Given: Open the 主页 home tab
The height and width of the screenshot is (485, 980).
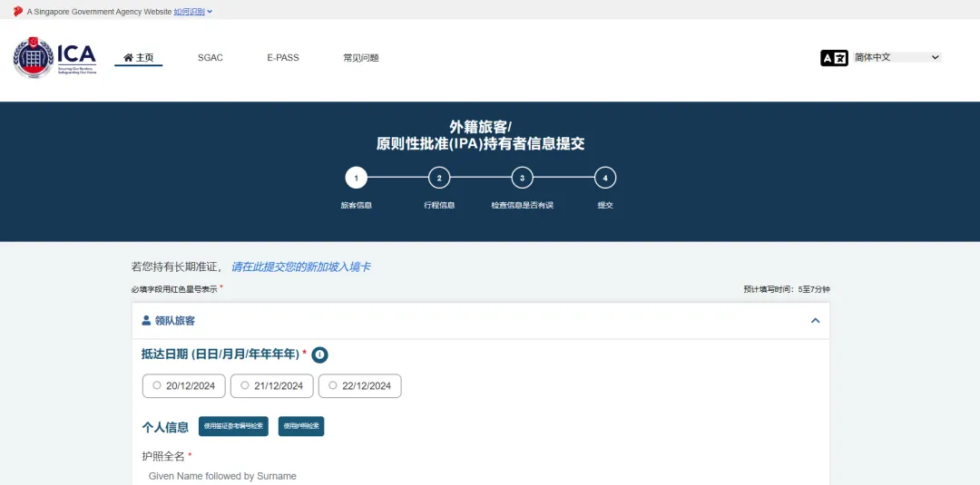Looking at the screenshot, I should [x=138, y=57].
